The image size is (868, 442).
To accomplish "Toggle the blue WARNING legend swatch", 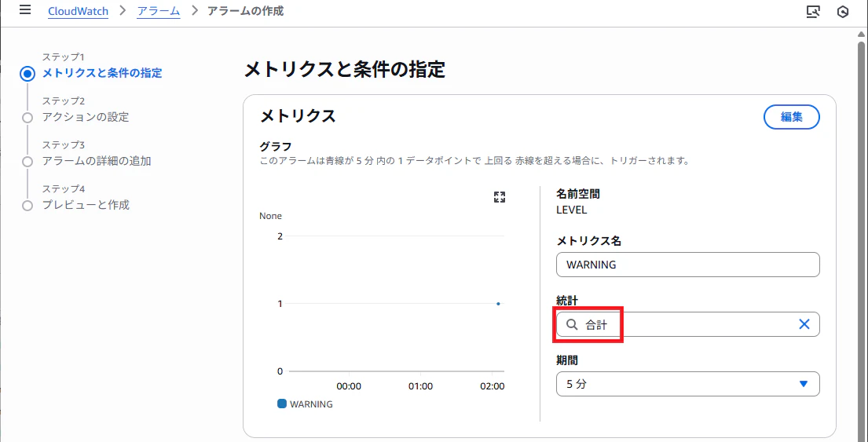I will tap(282, 404).
